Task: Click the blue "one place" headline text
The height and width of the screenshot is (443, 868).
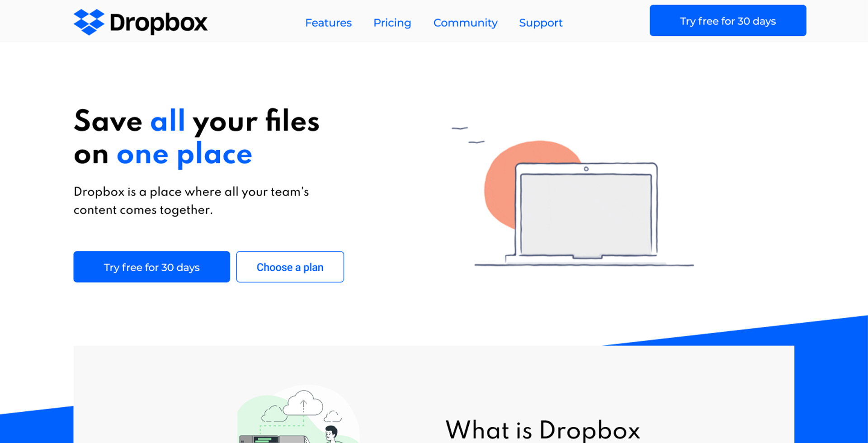Action: (184, 155)
